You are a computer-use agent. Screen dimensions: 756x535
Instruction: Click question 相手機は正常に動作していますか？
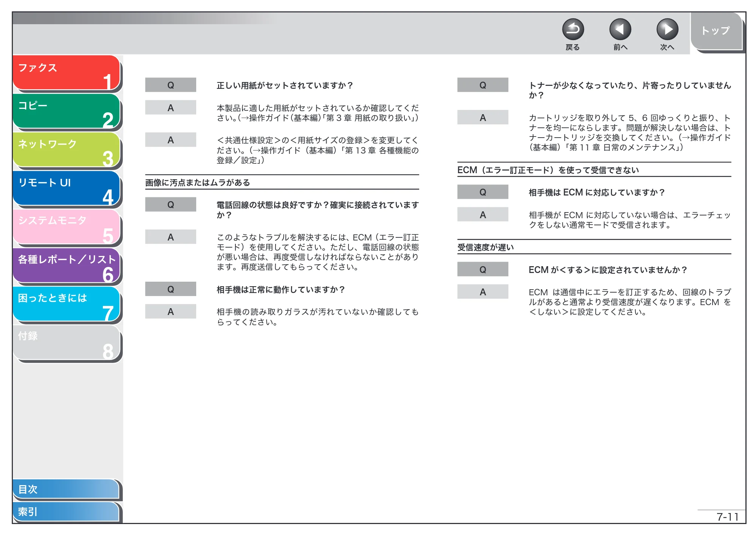pos(280,290)
